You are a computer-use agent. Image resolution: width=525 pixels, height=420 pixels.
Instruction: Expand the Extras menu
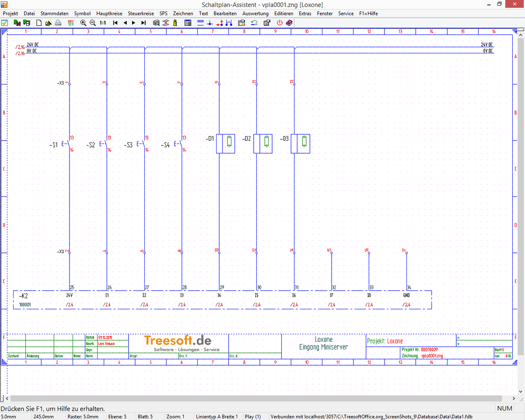point(305,14)
